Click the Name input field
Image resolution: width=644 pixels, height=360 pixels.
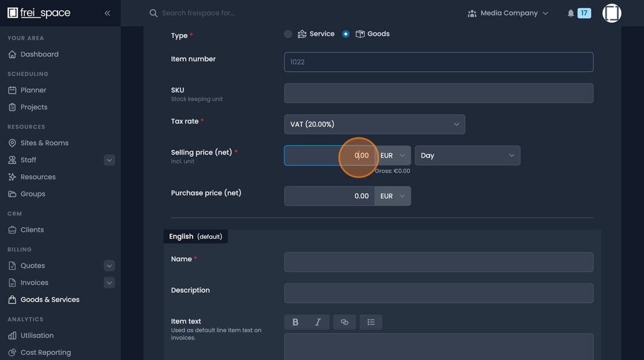(x=438, y=262)
